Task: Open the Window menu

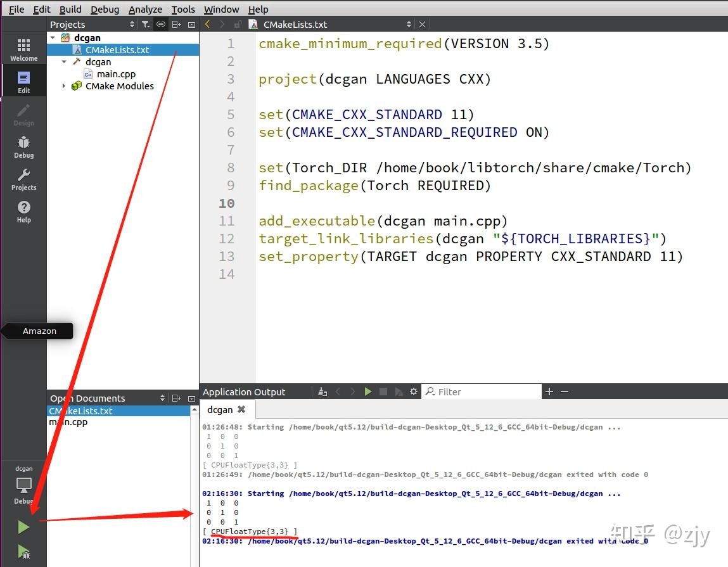Action: pos(222,10)
